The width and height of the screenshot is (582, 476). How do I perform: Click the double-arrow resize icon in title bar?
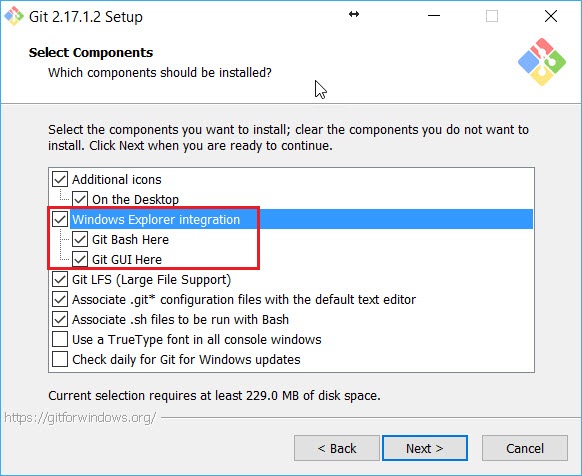[x=354, y=14]
